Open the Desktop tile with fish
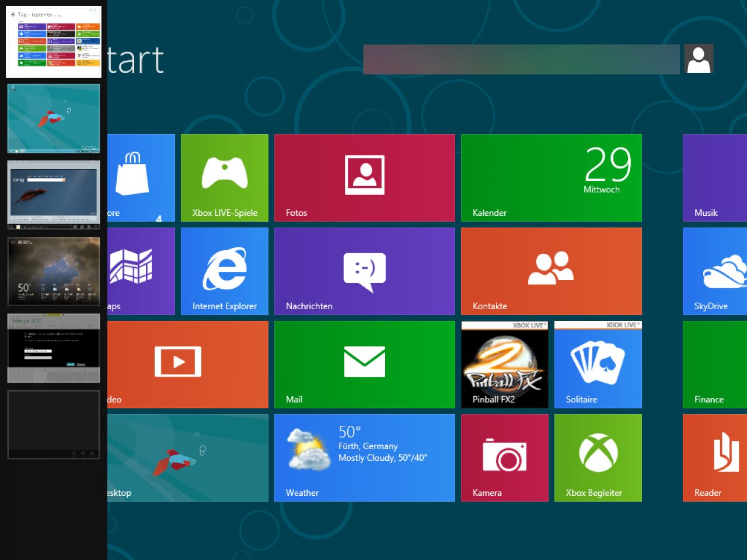 click(188, 458)
